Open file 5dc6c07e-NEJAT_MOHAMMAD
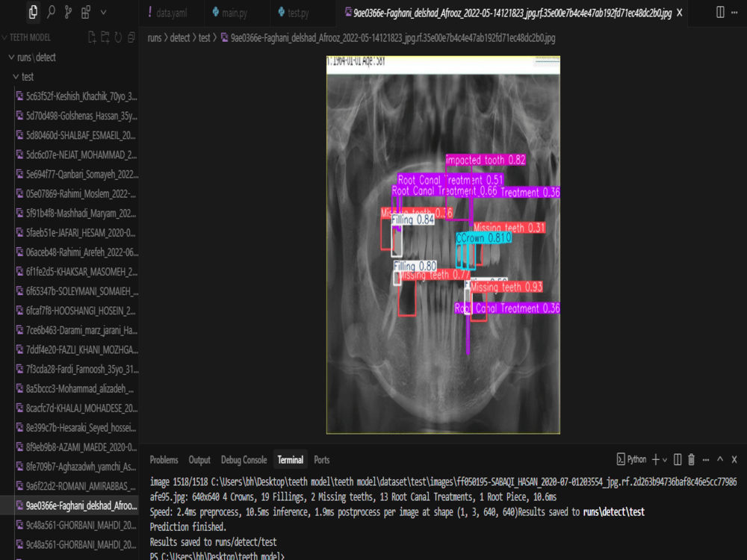This screenshot has height=560, width=747. pos(76,155)
